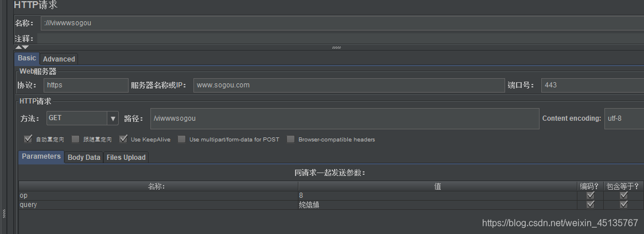This screenshot has height=234, width=644.
Task: Toggle 包含等于 checkbox in the query row
Action: click(624, 204)
